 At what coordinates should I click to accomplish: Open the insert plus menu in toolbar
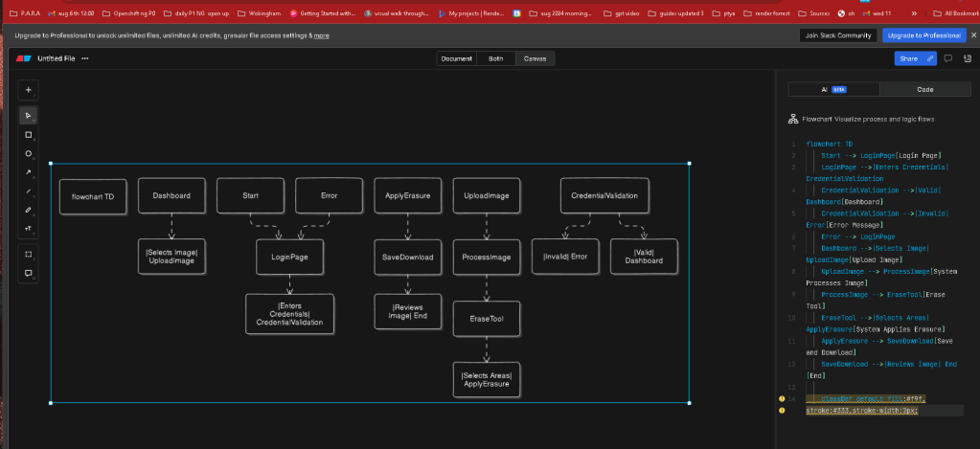[28, 90]
